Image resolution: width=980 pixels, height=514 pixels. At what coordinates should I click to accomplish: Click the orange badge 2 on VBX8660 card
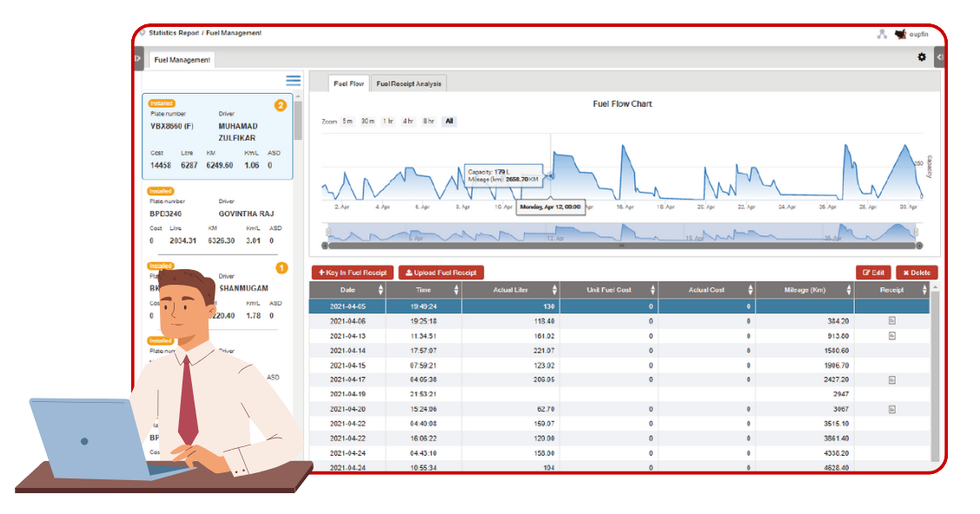[281, 106]
